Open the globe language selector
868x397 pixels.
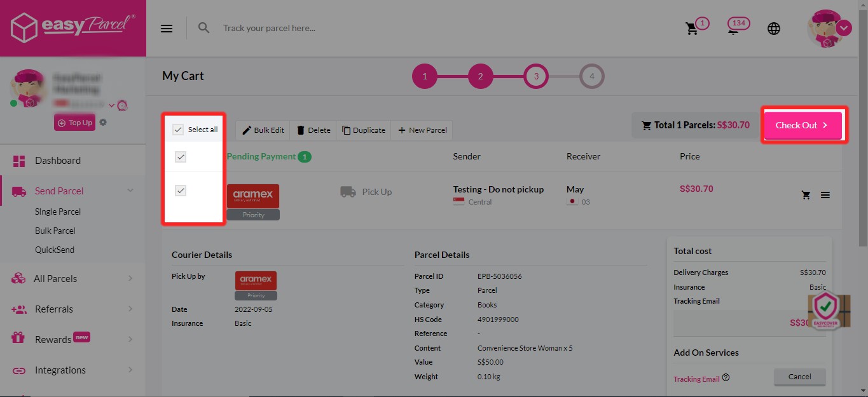click(774, 29)
